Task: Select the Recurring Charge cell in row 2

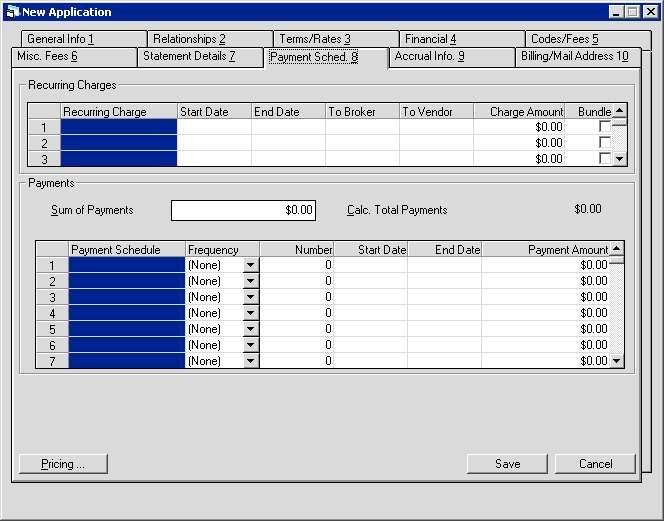Action: coord(119,143)
